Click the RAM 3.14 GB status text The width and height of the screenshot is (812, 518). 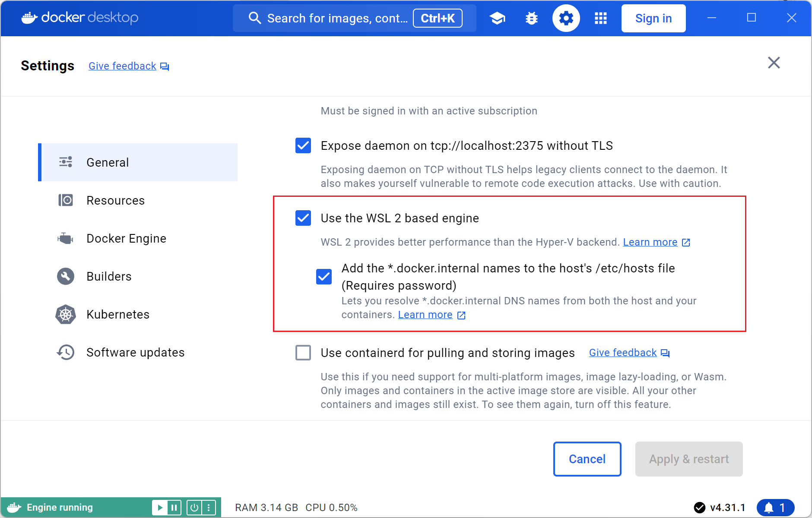pyautogui.click(x=266, y=508)
